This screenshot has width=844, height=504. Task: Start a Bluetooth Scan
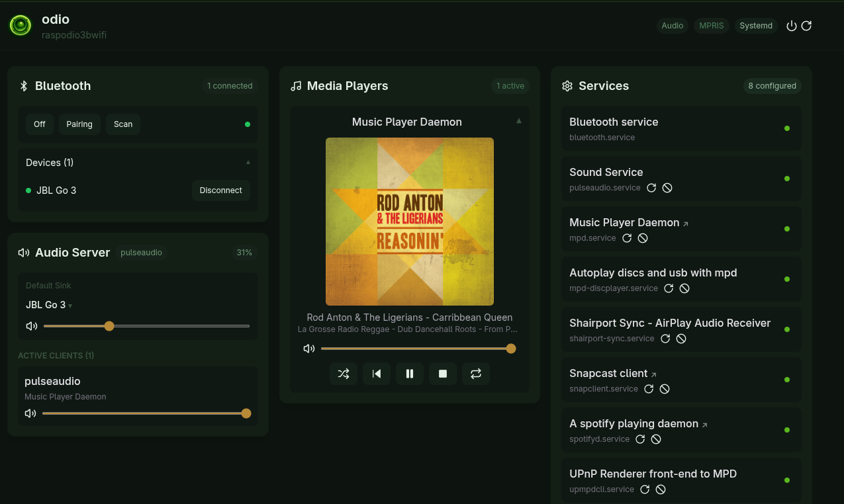(x=123, y=124)
